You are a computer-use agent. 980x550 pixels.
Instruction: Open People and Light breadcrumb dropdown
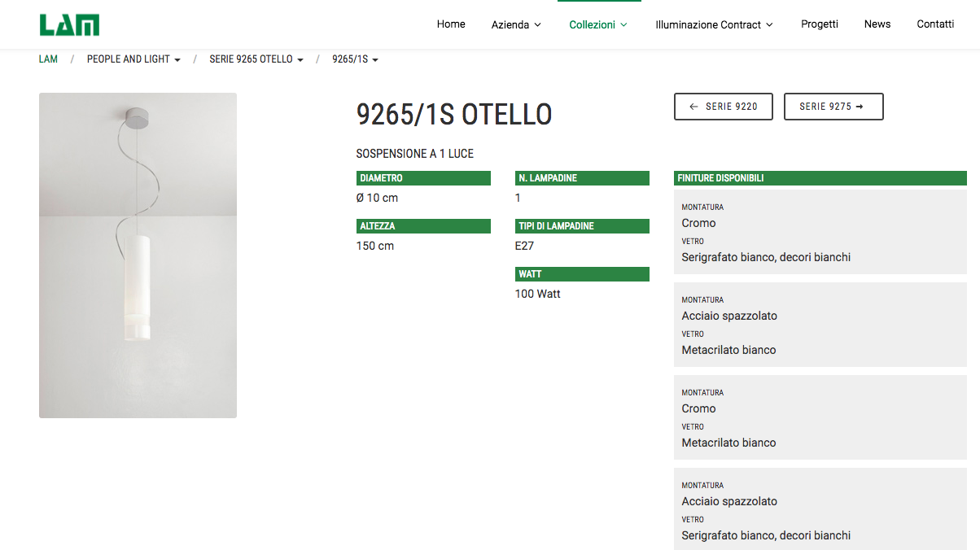(x=133, y=59)
